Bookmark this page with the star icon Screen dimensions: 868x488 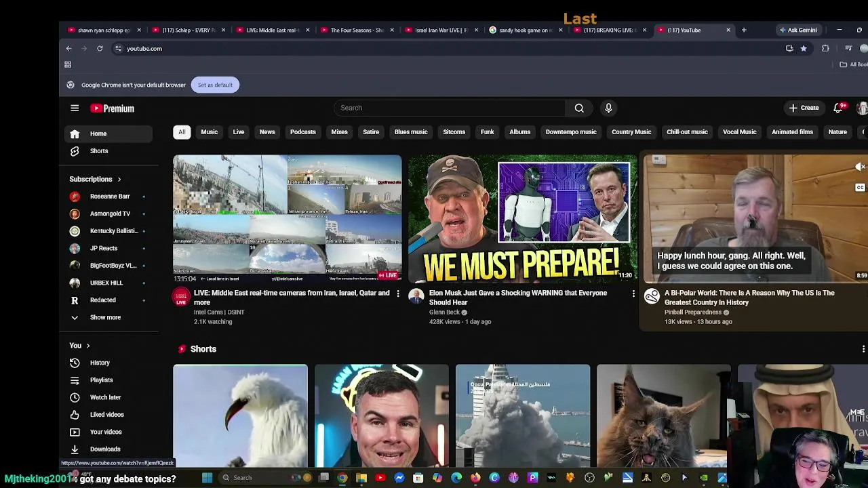click(x=804, y=48)
